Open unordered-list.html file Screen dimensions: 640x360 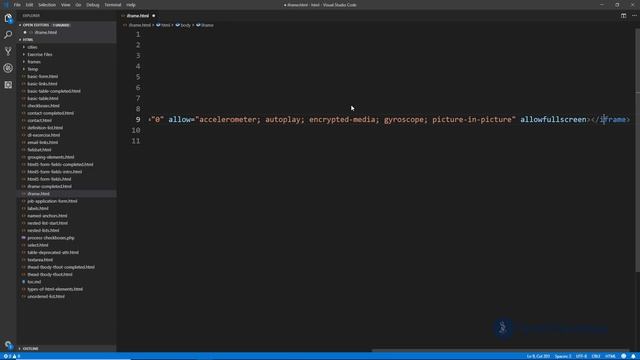tap(46, 297)
